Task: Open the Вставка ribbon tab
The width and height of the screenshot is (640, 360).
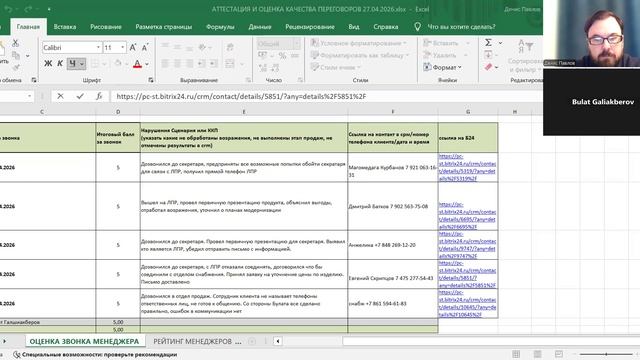Action: [x=65, y=27]
